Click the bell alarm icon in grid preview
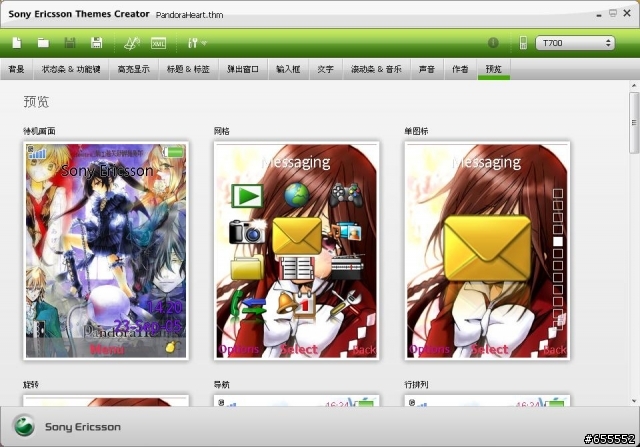 click(287, 303)
